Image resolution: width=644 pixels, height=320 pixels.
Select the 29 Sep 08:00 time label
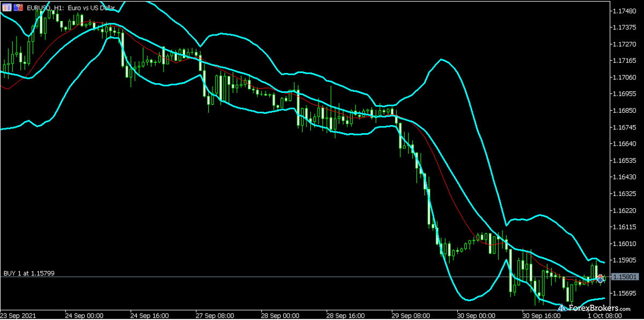[x=411, y=315]
